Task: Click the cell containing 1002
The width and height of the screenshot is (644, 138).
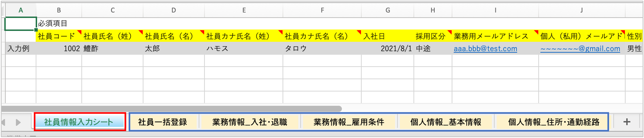Action: pyautogui.click(x=59, y=49)
